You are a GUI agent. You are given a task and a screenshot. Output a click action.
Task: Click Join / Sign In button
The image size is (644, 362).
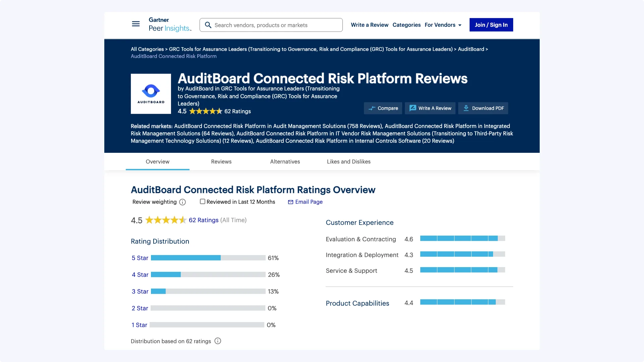491,25
